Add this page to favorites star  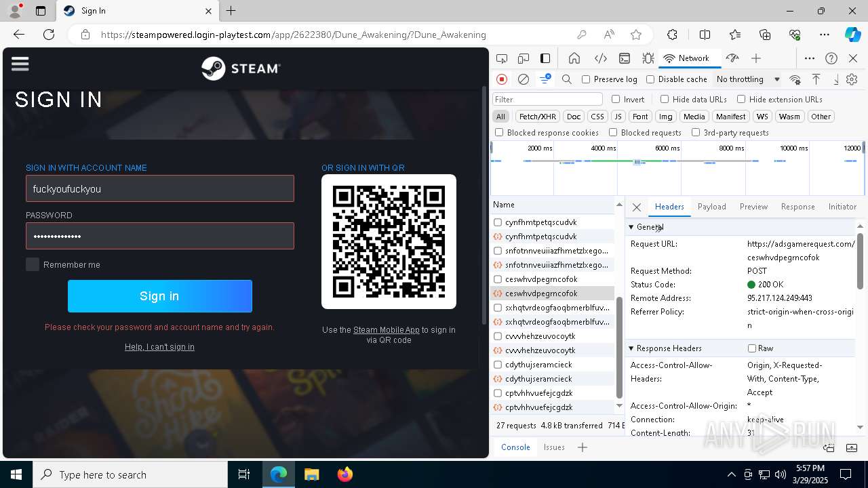(636, 35)
